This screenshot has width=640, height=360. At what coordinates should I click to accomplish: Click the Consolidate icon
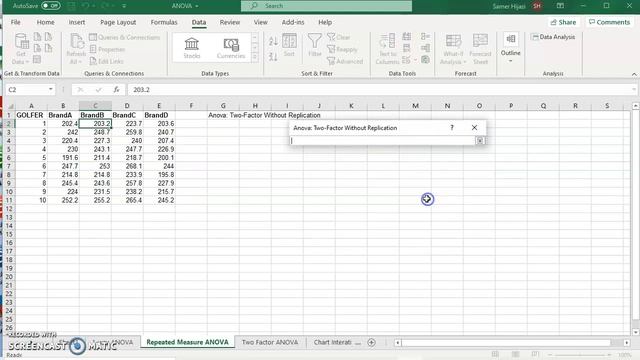425,37
